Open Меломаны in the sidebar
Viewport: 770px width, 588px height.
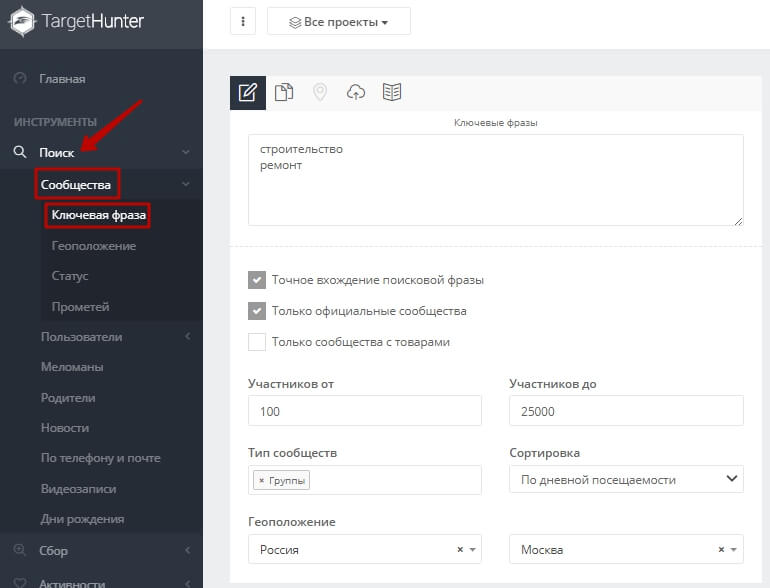tap(72, 367)
